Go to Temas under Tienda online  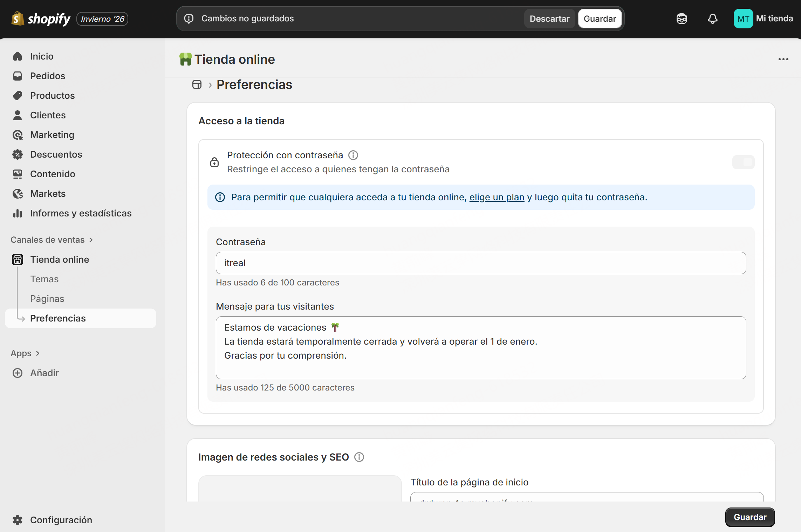pyautogui.click(x=44, y=279)
